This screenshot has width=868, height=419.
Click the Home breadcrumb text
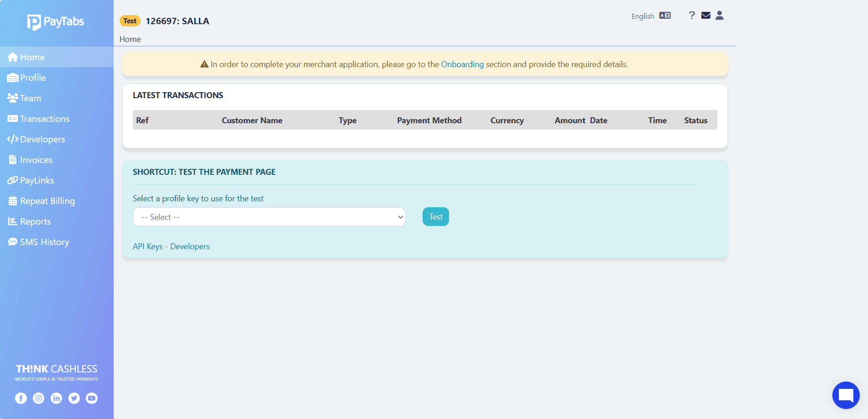(130, 39)
